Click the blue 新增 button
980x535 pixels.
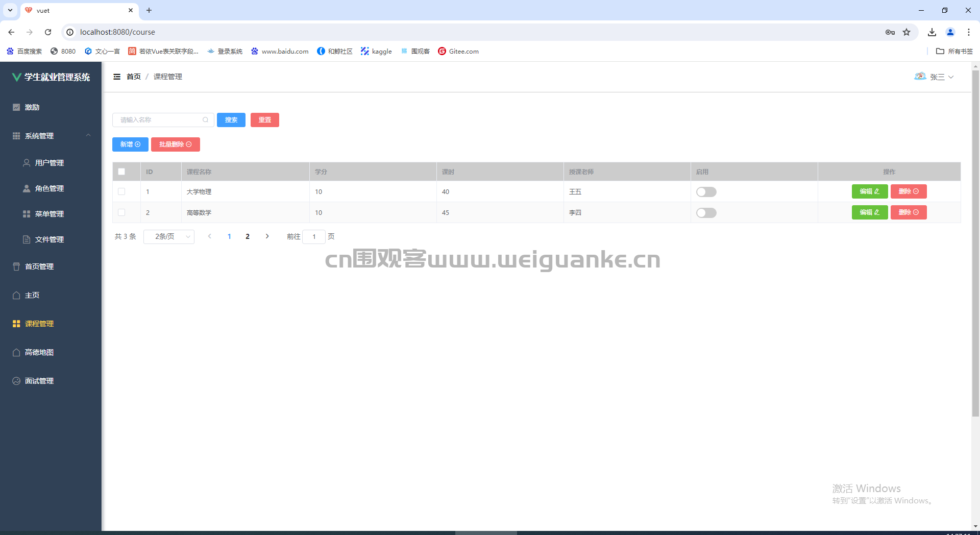tap(130, 144)
